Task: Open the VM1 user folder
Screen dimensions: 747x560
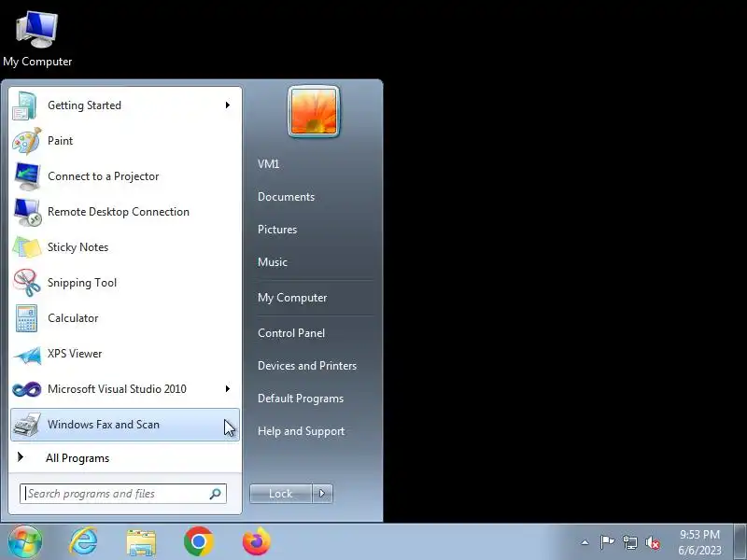Action: click(x=268, y=164)
